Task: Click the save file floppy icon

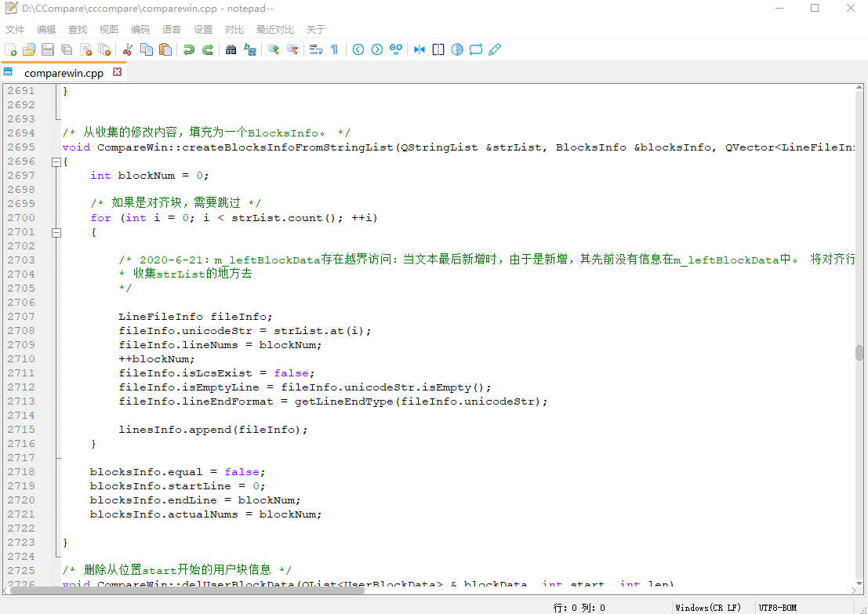Action: 48,50
